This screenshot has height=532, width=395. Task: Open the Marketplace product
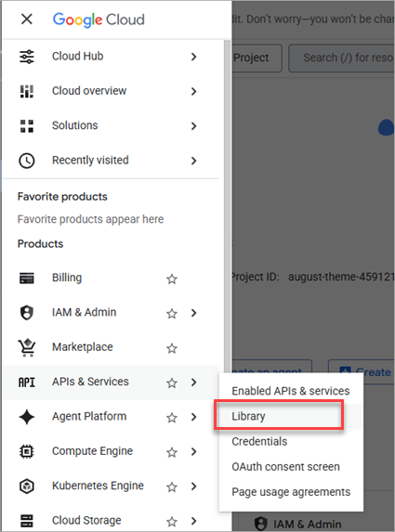pyautogui.click(x=82, y=347)
